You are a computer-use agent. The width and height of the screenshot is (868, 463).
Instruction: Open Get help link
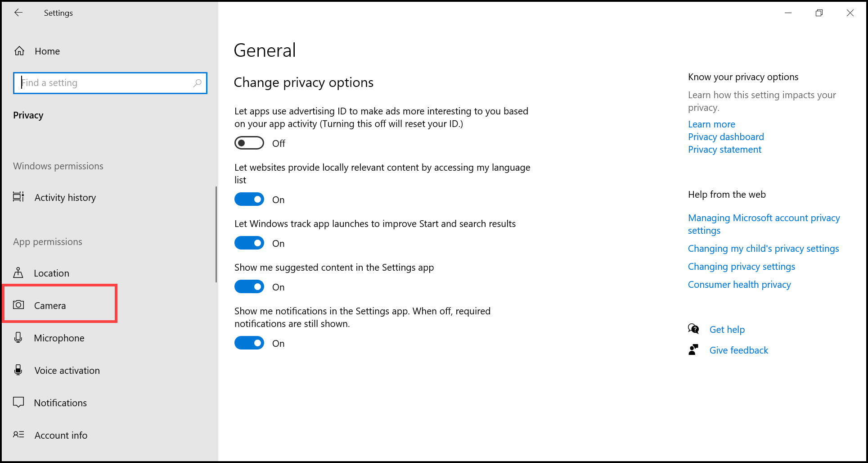[727, 330]
